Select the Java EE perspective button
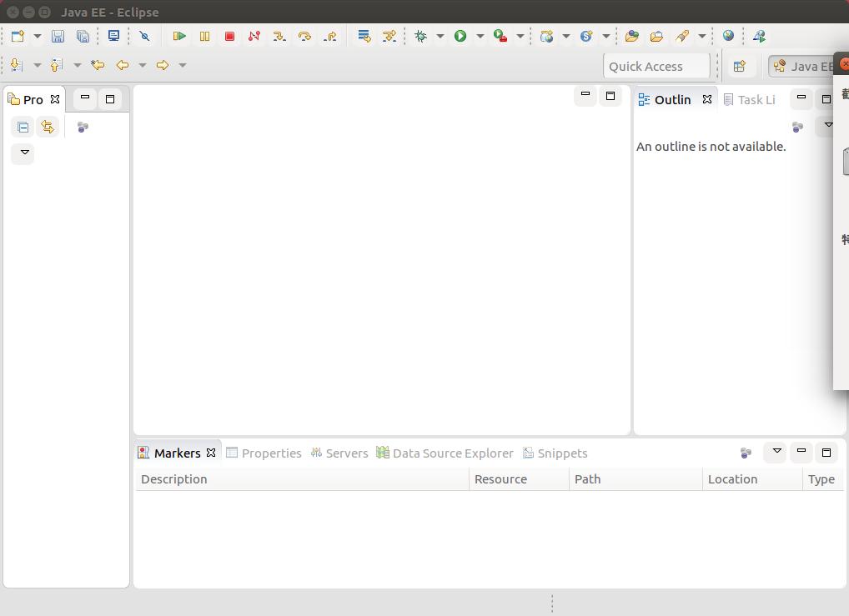This screenshot has height=616, width=849. click(x=801, y=67)
